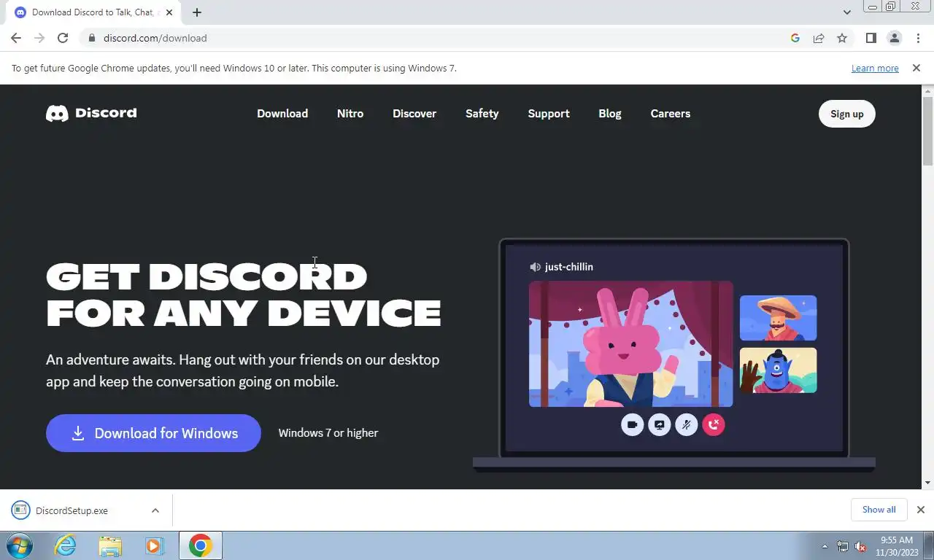Bookmark this page with star icon
Screen dimensions: 934x560
842,38
